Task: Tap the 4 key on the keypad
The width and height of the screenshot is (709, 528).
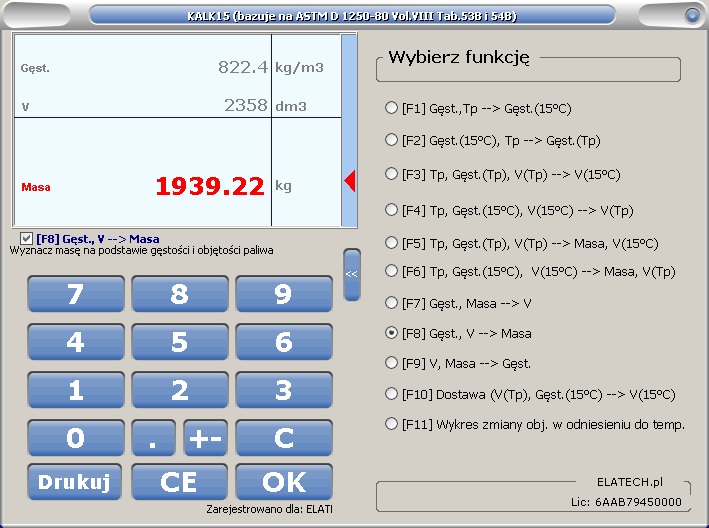Action: pos(76,342)
